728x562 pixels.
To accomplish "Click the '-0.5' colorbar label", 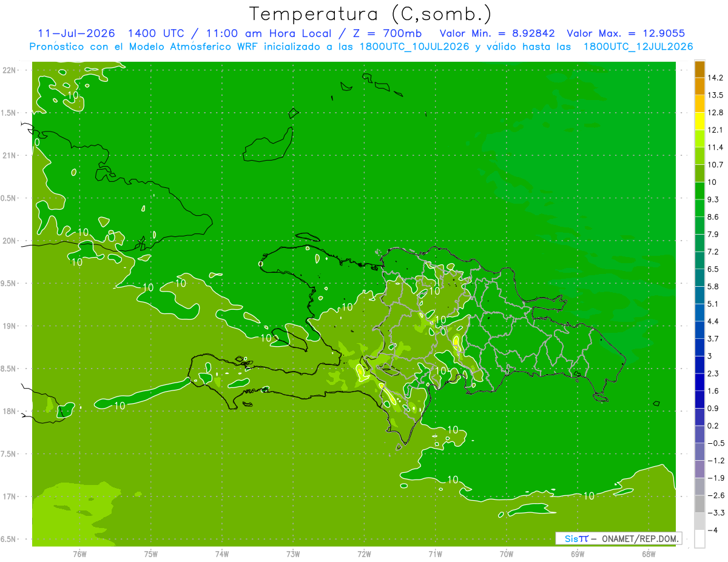I will (715, 443).
